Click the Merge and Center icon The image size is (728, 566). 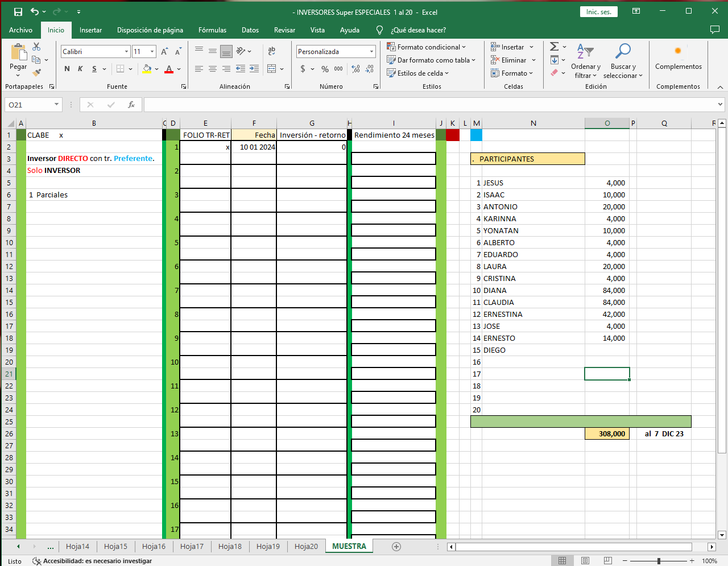[272, 69]
